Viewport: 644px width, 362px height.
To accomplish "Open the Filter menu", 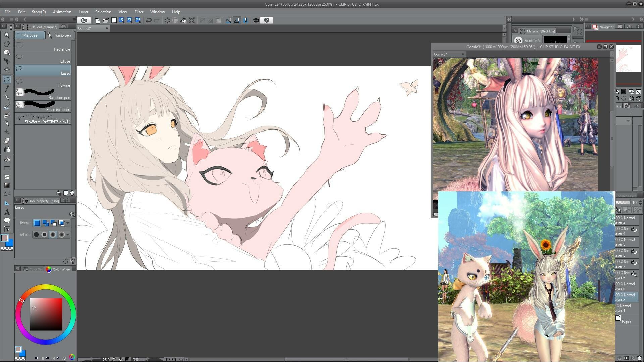I will 139,12.
